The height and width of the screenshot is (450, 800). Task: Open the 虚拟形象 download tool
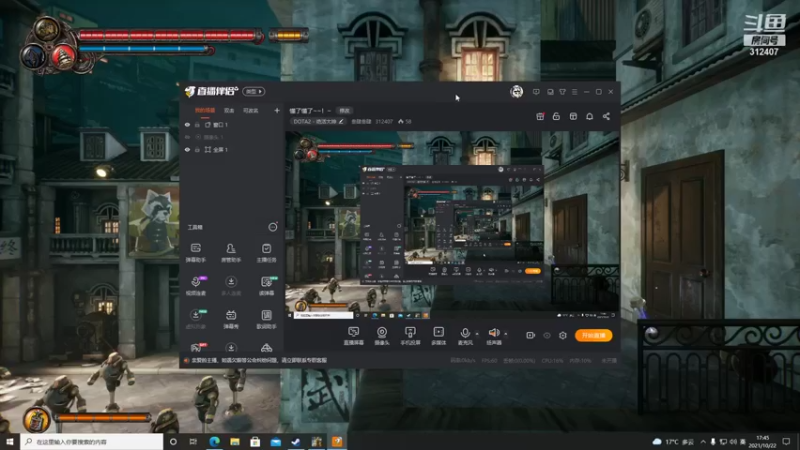[x=195, y=319]
